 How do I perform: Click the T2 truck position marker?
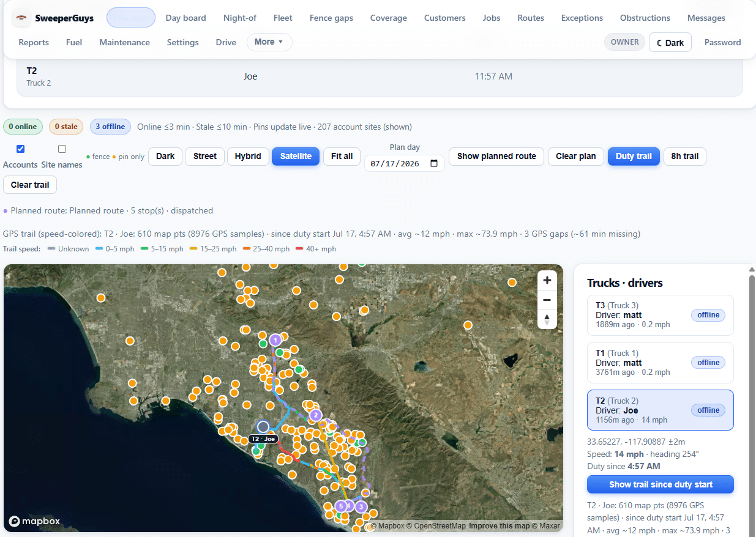pyautogui.click(x=263, y=426)
